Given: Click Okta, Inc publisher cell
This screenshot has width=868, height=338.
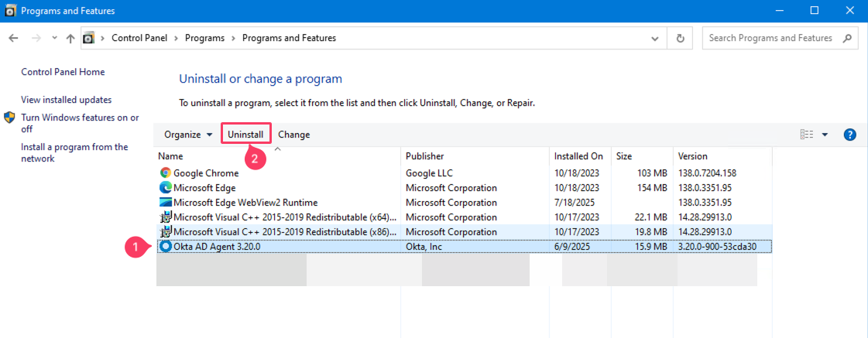Looking at the screenshot, I should (424, 246).
